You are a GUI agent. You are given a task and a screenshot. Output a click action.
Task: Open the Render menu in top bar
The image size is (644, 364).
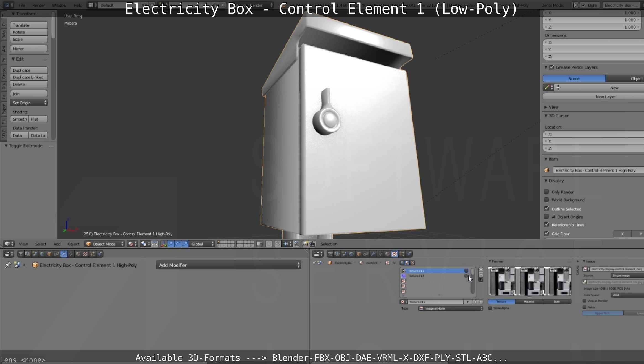click(38, 5)
